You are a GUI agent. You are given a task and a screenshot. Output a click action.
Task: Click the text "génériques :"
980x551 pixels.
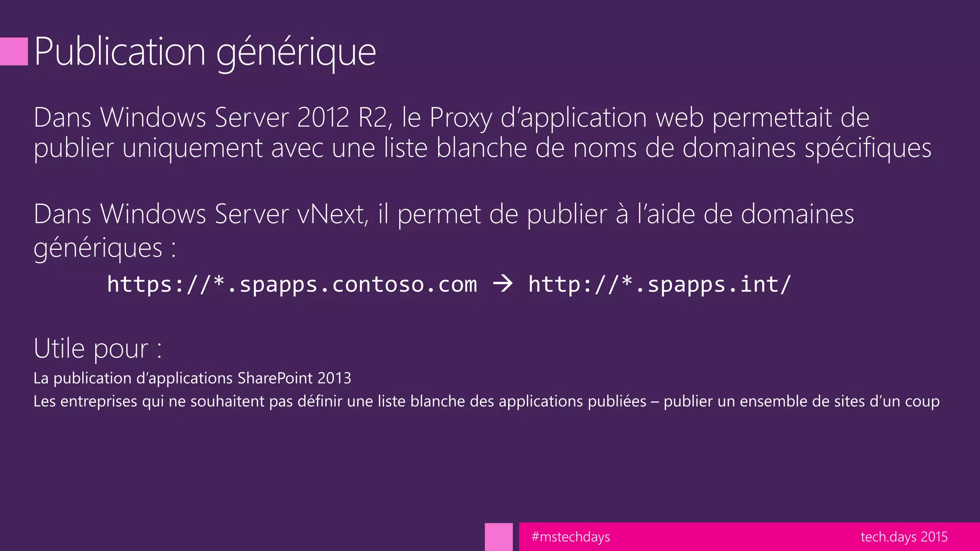[x=105, y=248]
